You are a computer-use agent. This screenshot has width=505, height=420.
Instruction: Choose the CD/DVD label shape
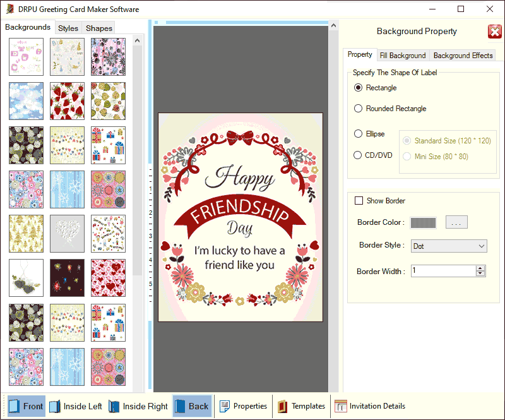[358, 155]
